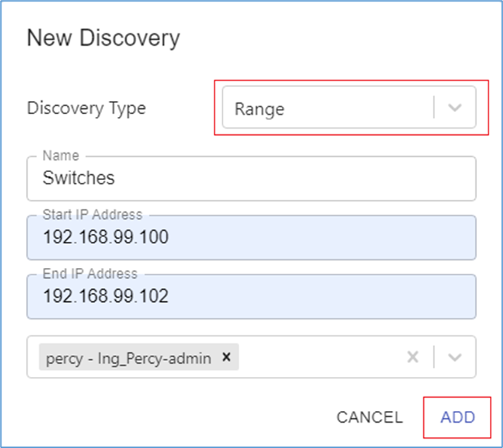The image size is (503, 448).
Task: Clear all selected credentials with the X
Action: (412, 357)
